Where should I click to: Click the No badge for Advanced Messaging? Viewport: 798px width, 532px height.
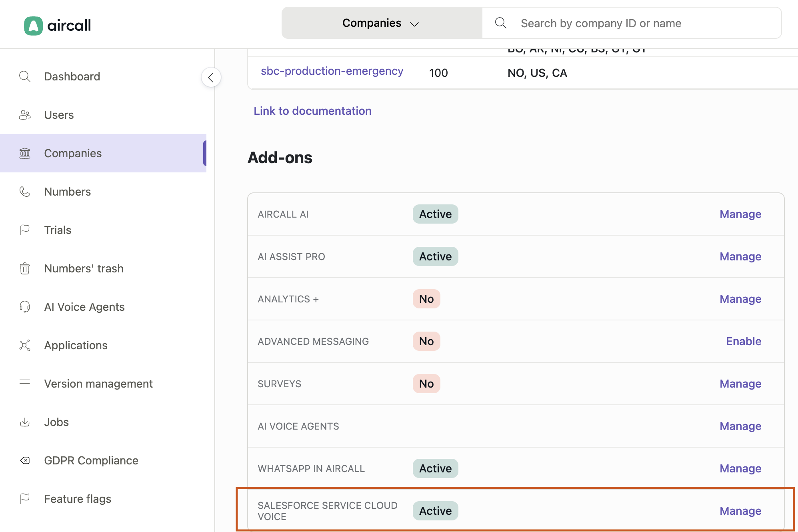pos(426,341)
